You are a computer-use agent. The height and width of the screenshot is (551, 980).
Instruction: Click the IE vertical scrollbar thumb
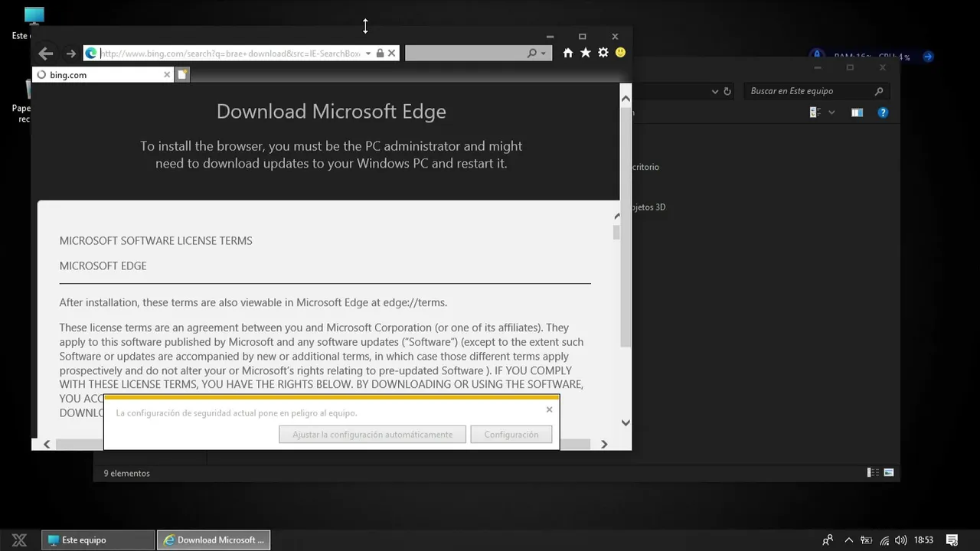coord(626,228)
